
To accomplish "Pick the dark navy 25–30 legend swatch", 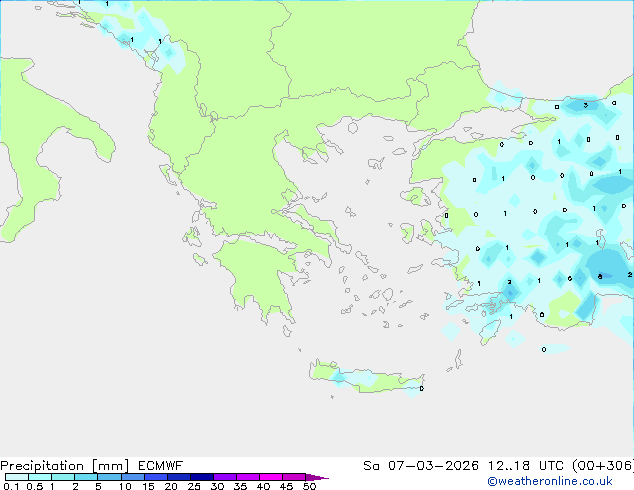I will [202, 477].
